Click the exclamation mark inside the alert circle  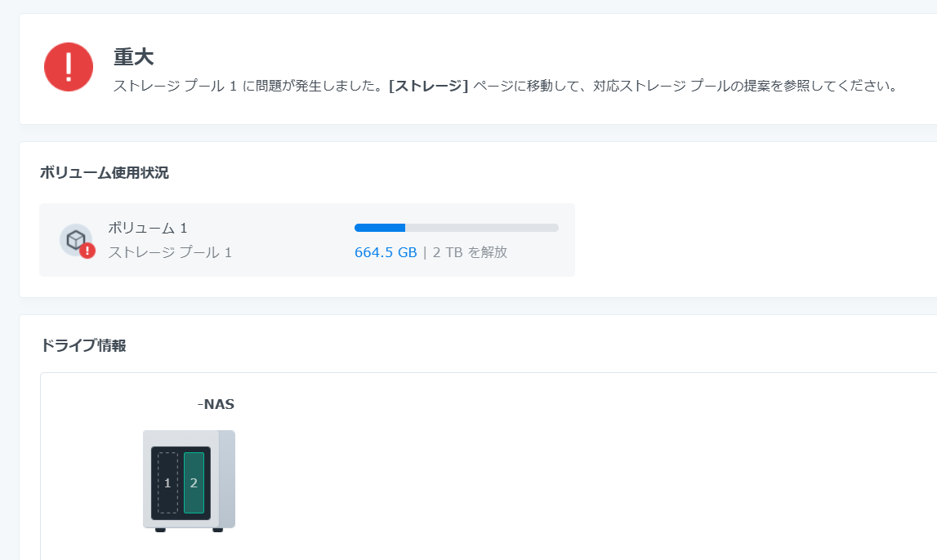[x=68, y=65]
